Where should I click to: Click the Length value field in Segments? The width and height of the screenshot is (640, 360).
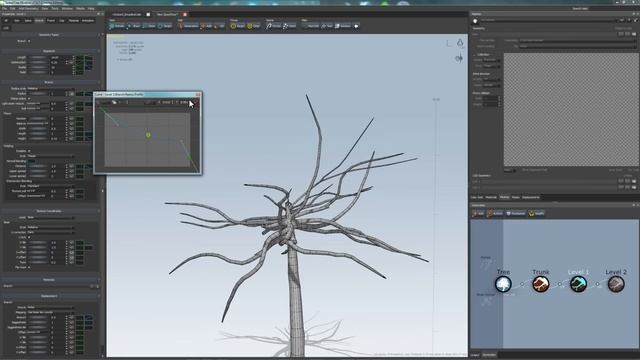pos(60,58)
